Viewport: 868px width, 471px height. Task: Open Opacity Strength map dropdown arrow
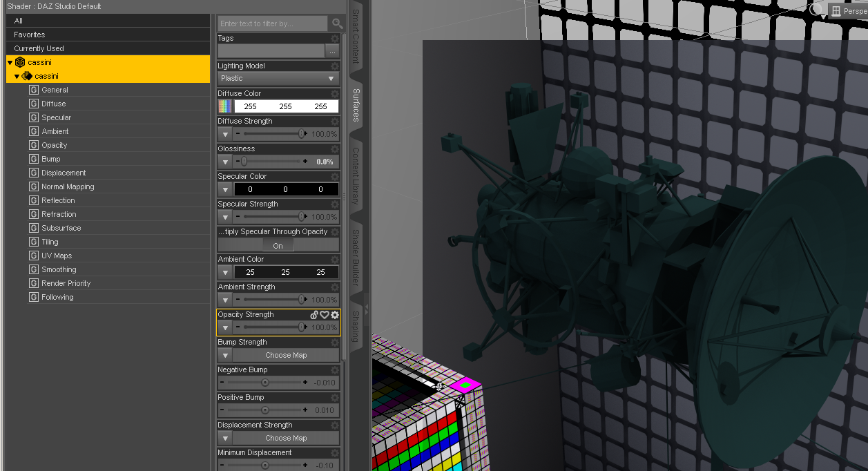[224, 327]
